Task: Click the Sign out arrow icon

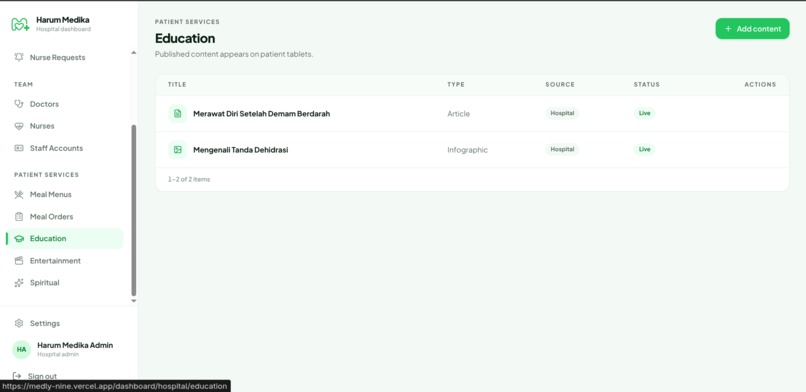Action: pos(17,376)
